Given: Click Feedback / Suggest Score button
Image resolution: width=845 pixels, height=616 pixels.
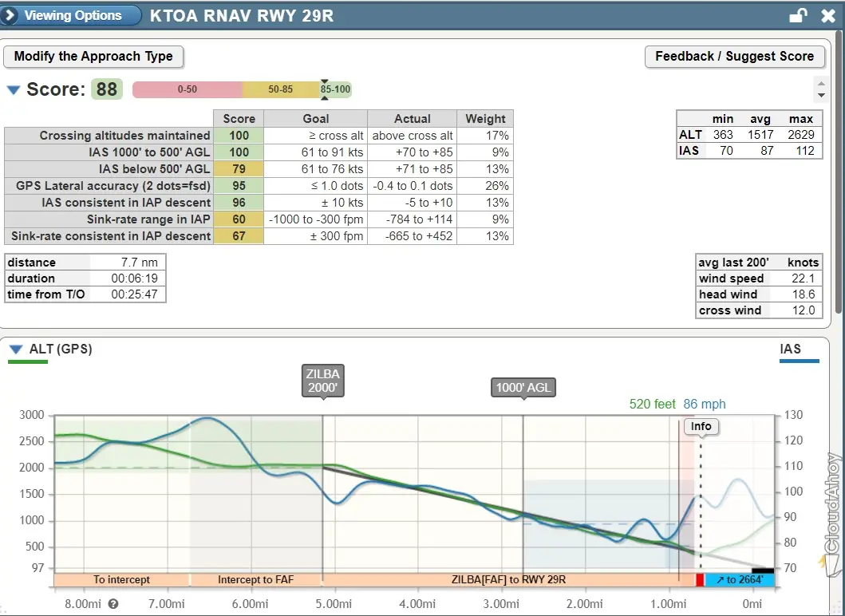Looking at the screenshot, I should coord(734,57).
